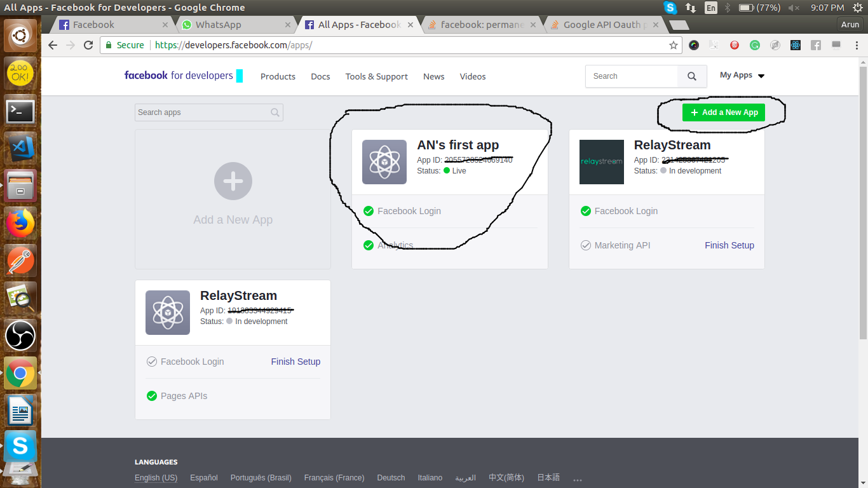
Task: Launch the Terminal from the dock
Action: coord(20,111)
